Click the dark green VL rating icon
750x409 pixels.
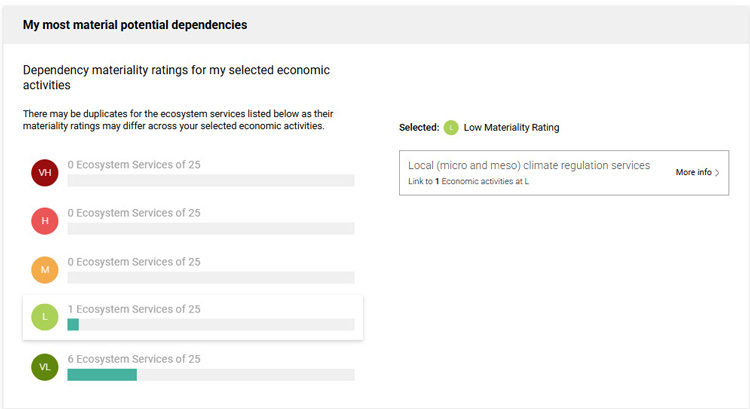point(44,367)
